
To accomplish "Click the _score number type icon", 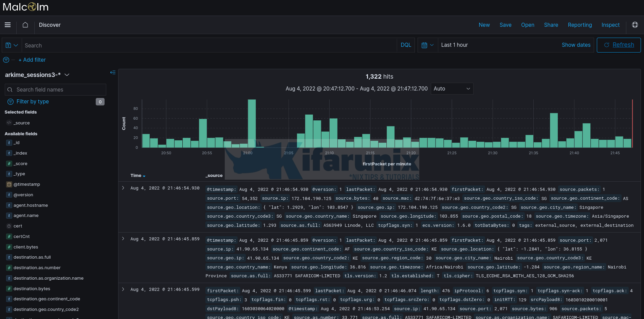I will pyautogui.click(x=9, y=164).
